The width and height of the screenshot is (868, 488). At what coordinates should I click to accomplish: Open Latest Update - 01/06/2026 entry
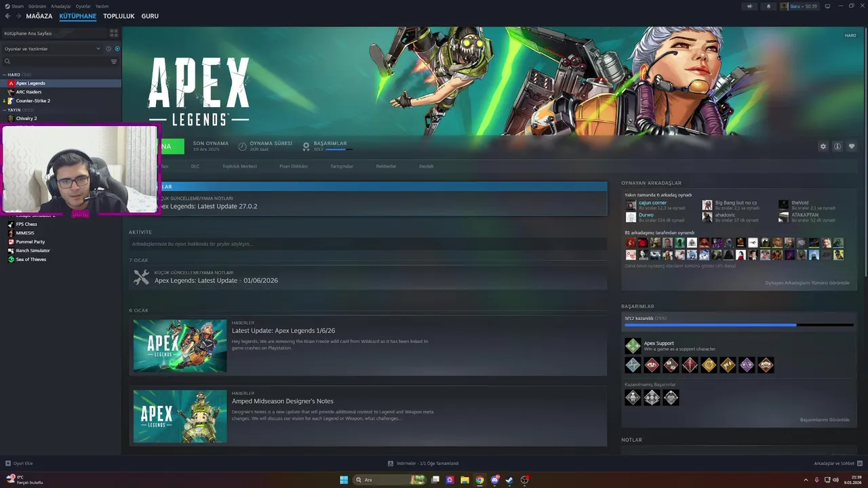click(x=368, y=277)
